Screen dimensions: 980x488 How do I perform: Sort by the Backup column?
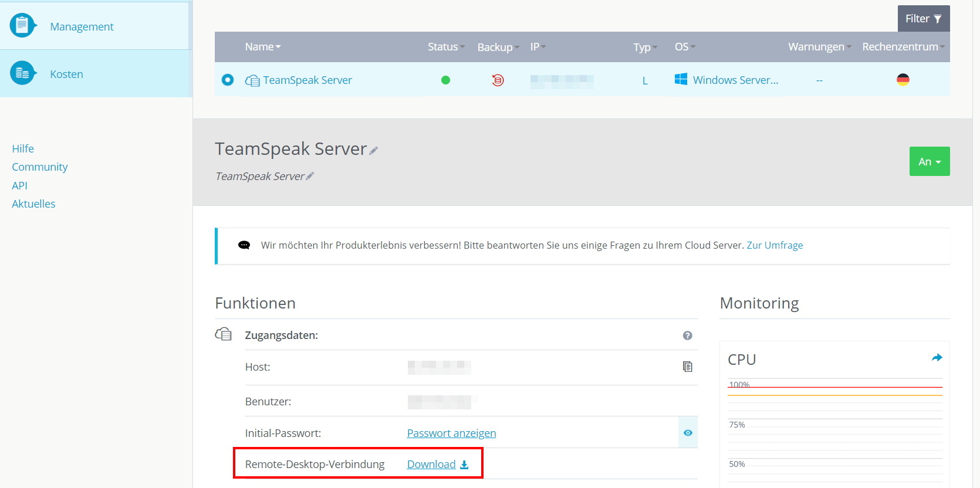tap(498, 47)
